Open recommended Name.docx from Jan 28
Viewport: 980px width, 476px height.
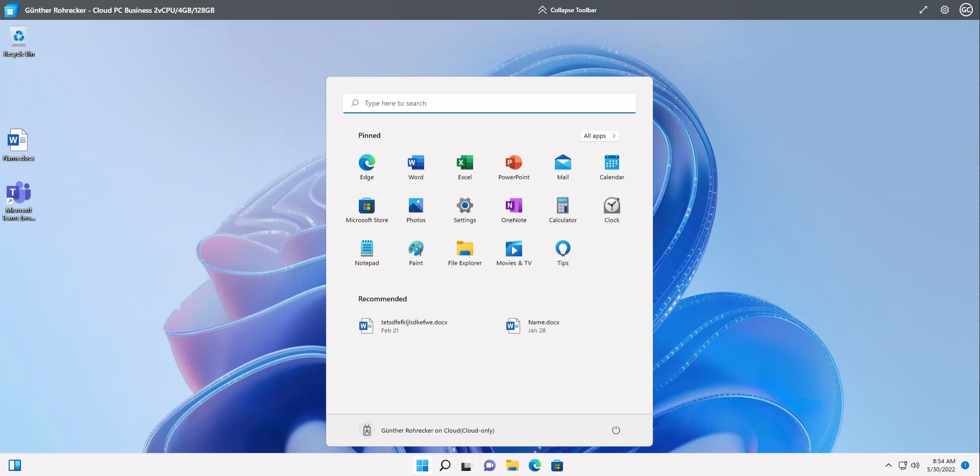click(x=533, y=326)
